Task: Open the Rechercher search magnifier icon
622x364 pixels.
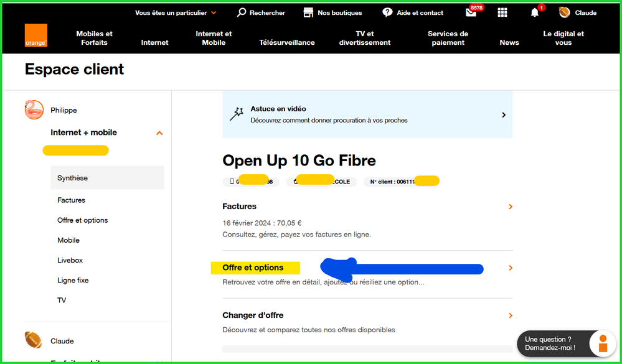Action: [x=241, y=12]
